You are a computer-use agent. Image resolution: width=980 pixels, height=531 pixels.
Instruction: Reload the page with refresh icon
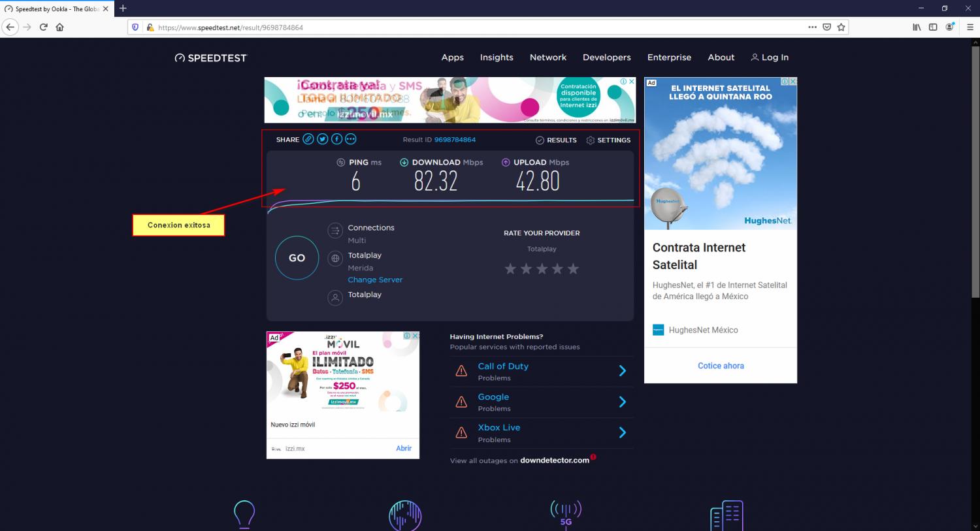click(x=44, y=27)
